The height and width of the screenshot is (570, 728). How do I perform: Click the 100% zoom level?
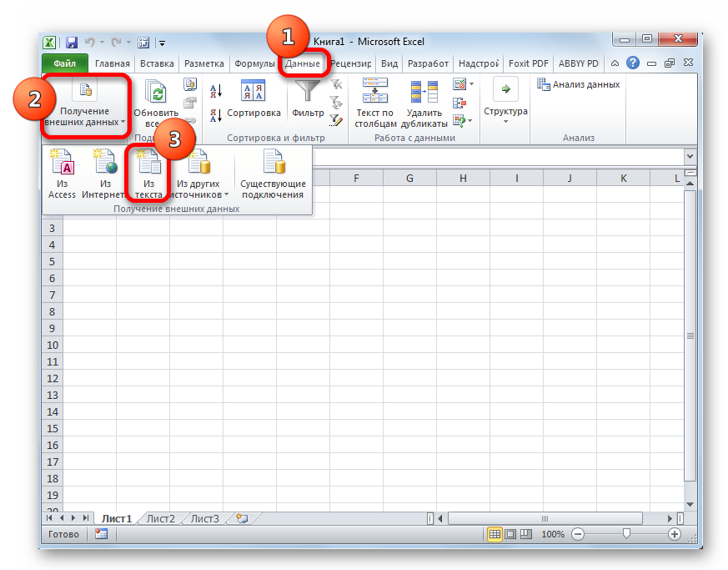[x=553, y=534]
